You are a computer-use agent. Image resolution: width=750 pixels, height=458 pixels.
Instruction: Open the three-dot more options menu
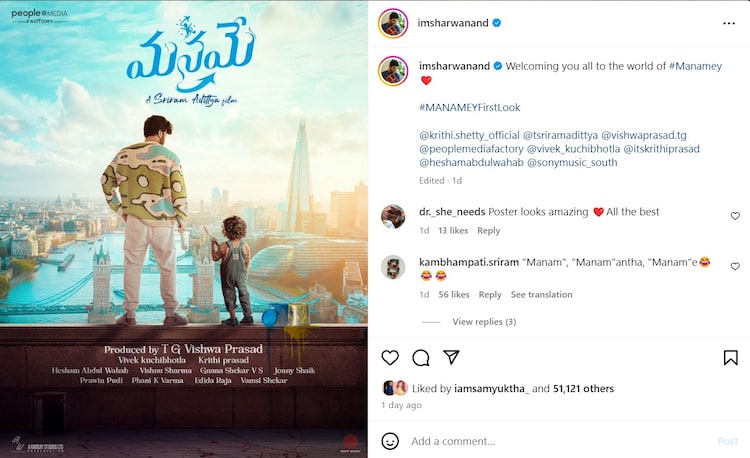point(728,23)
